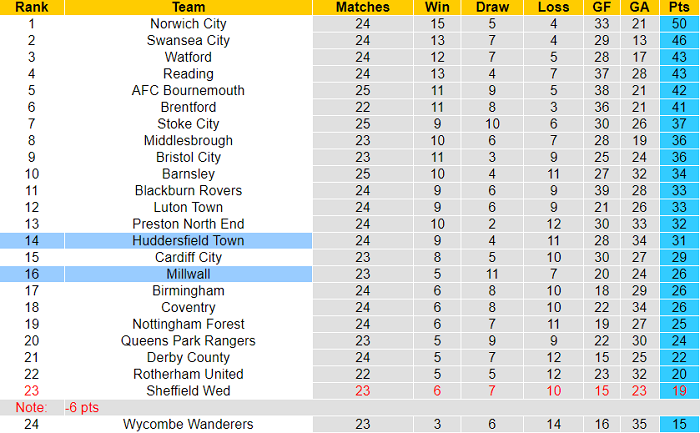Click the Queens Park Rangers link

click(188, 341)
